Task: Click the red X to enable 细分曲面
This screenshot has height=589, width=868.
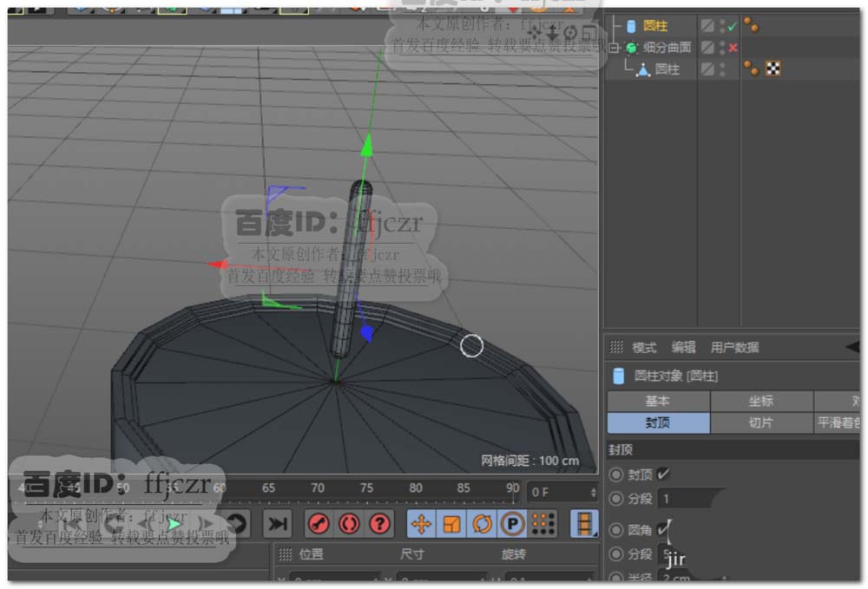Action: pyautogui.click(x=733, y=48)
